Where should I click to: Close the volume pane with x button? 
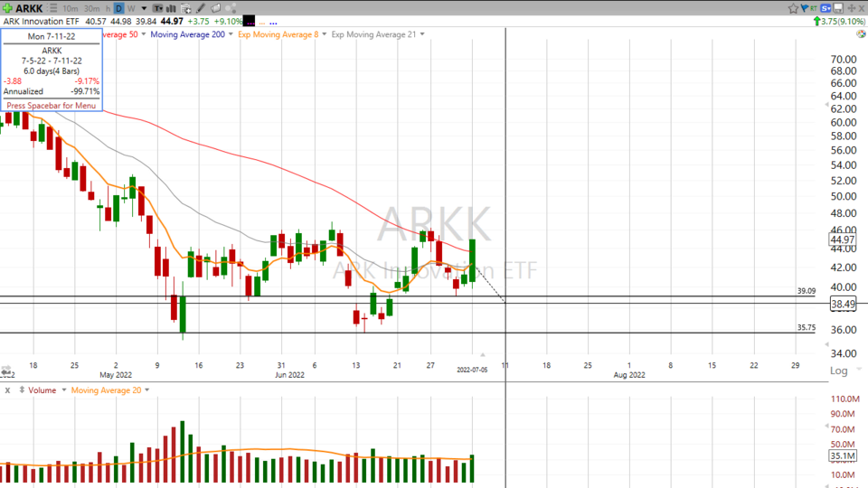(x=7, y=390)
